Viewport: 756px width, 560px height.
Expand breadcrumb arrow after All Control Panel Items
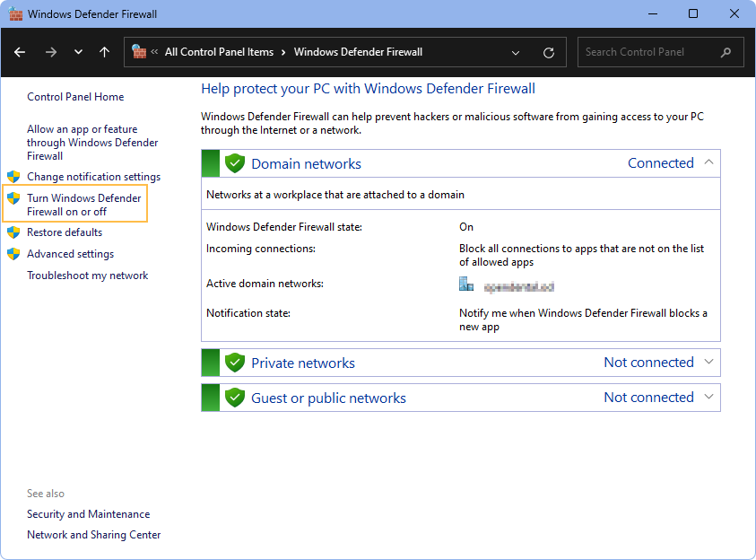(x=283, y=52)
